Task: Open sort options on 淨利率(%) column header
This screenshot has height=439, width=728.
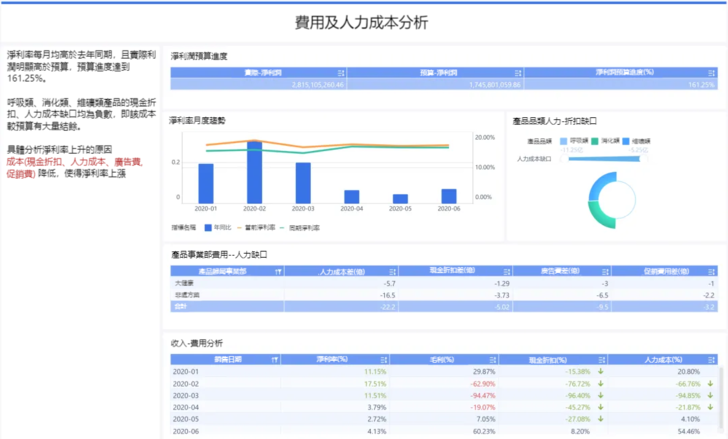Action: tap(382, 358)
